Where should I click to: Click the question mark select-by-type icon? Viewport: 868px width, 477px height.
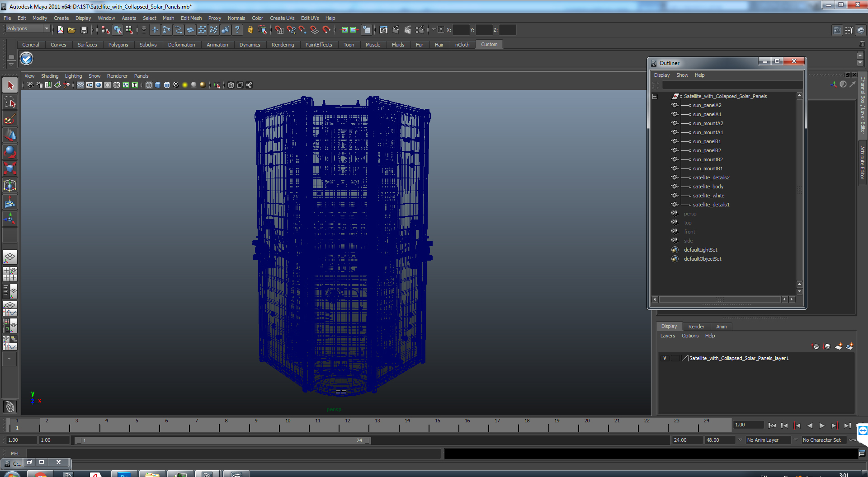(x=237, y=30)
